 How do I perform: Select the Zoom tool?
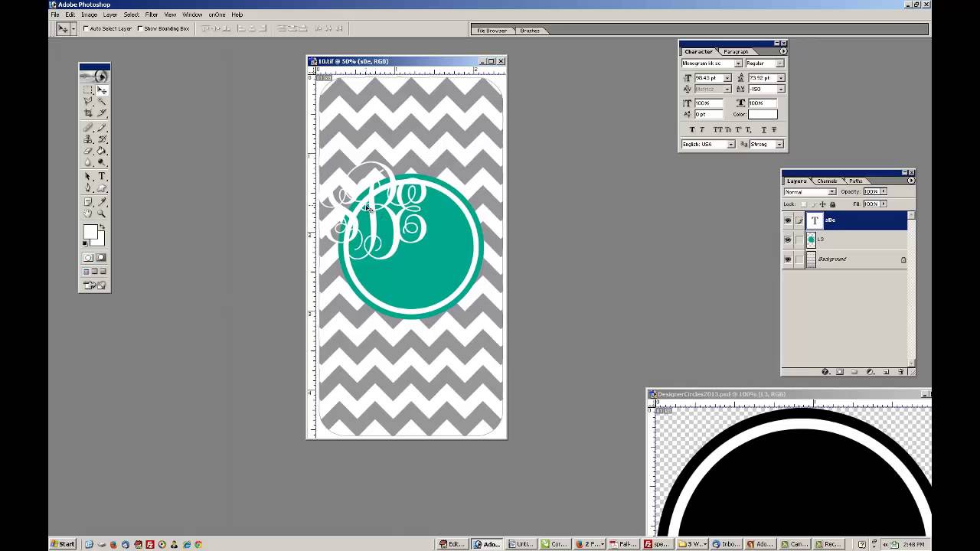point(101,213)
